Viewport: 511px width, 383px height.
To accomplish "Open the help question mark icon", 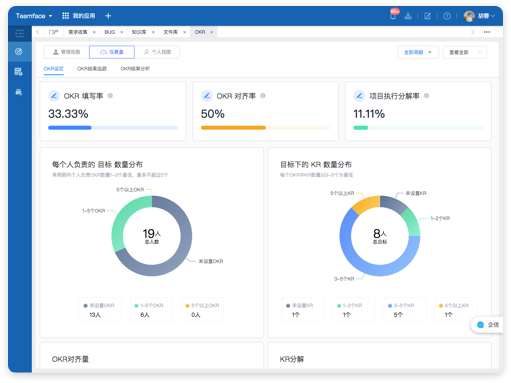I will tap(447, 16).
